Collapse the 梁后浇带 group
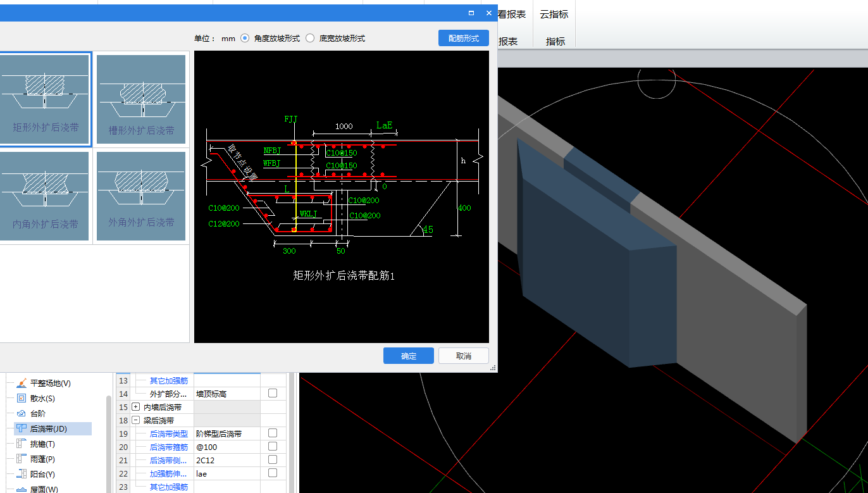This screenshot has height=493, width=868. (136, 420)
